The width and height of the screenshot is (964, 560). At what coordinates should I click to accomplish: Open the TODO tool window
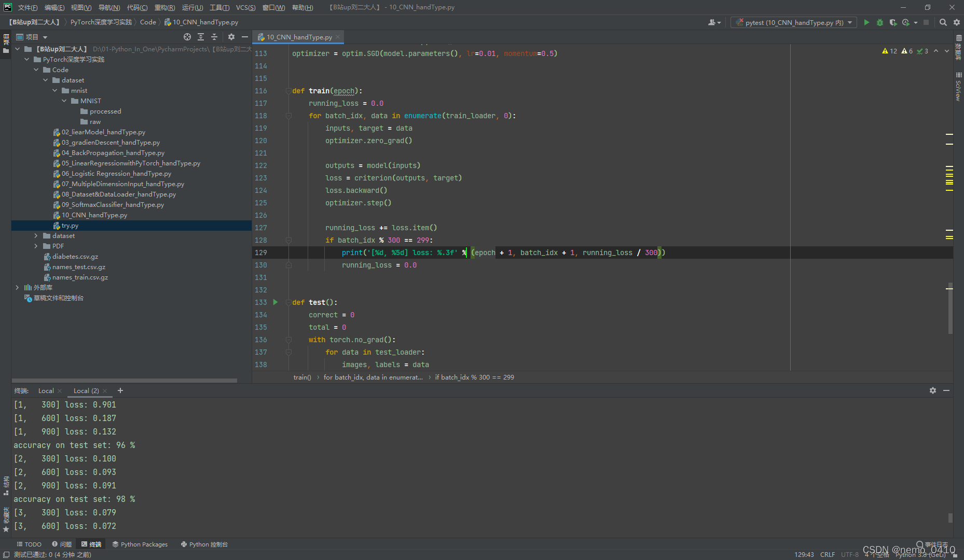pyautogui.click(x=29, y=544)
